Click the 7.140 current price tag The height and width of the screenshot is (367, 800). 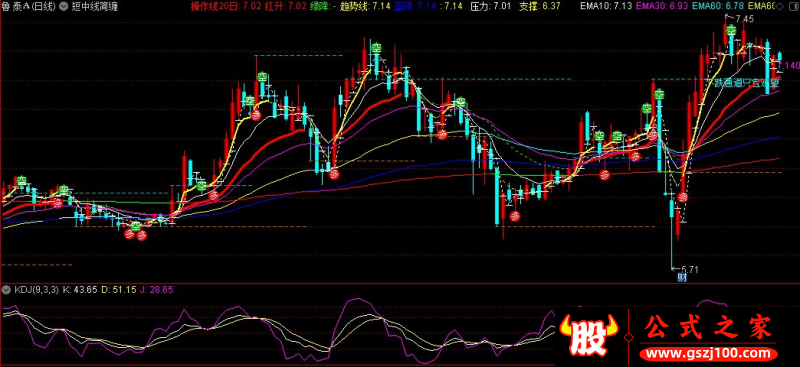(789, 65)
